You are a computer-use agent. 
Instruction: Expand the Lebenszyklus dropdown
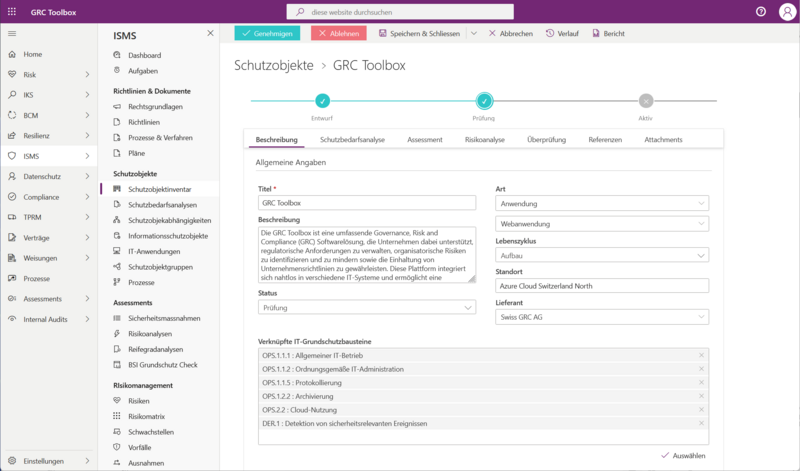602,255
